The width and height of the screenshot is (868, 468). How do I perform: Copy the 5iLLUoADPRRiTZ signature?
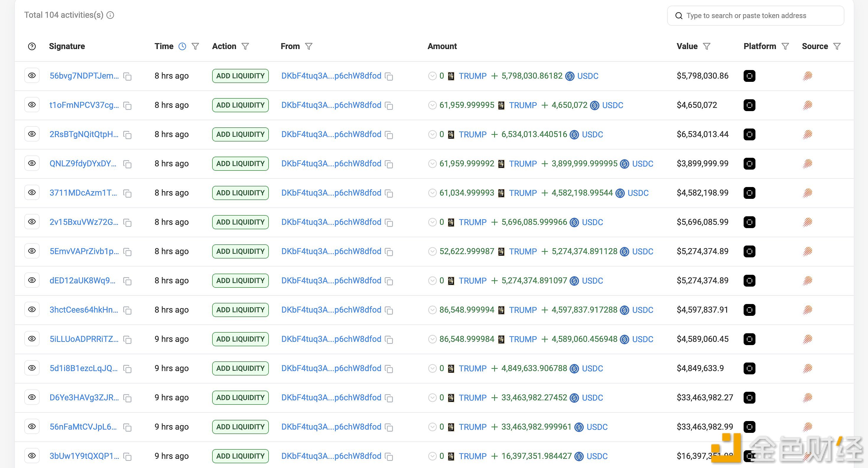[127, 340]
